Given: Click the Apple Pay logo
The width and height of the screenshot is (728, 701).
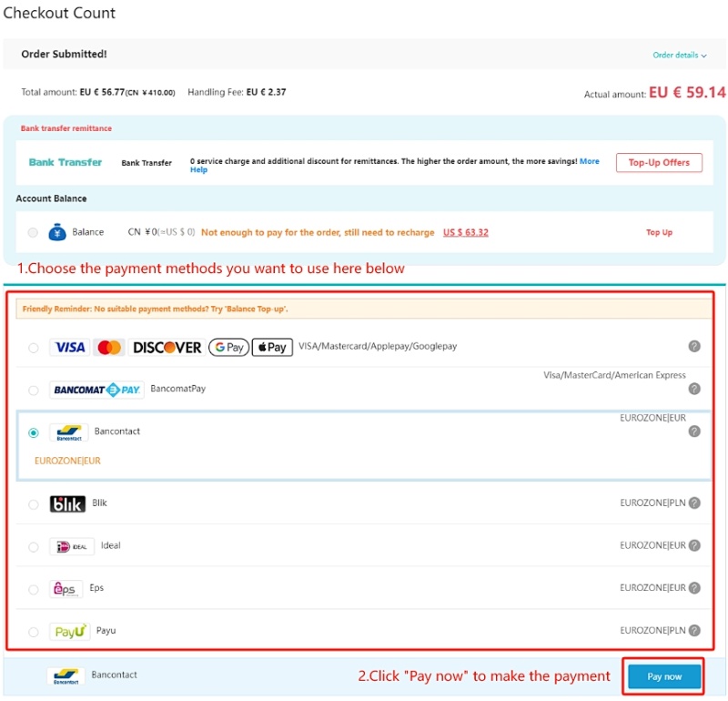Looking at the screenshot, I should pos(272,347).
